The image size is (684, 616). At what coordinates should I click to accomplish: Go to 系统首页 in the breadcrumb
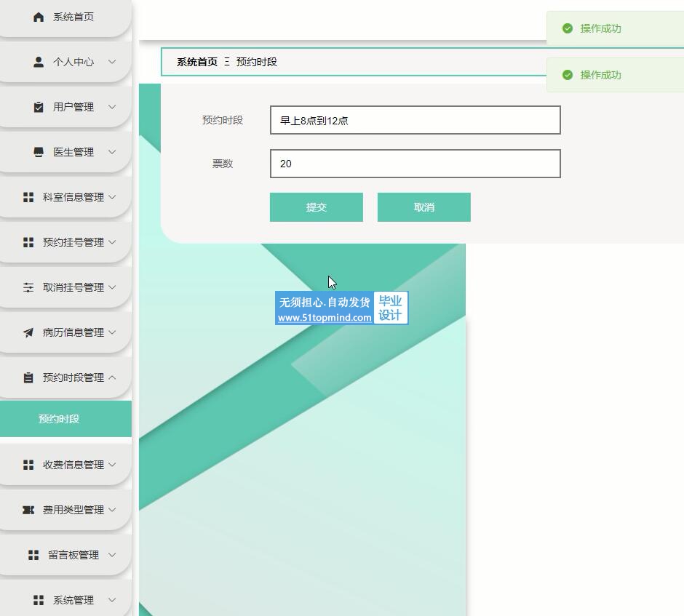point(196,62)
